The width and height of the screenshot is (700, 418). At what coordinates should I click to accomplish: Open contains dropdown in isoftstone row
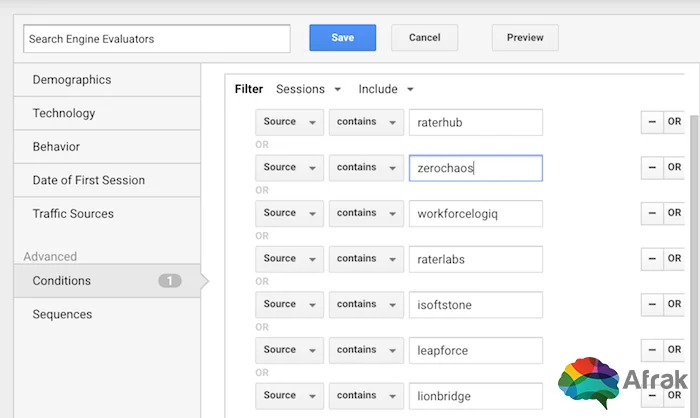pyautogui.click(x=366, y=304)
